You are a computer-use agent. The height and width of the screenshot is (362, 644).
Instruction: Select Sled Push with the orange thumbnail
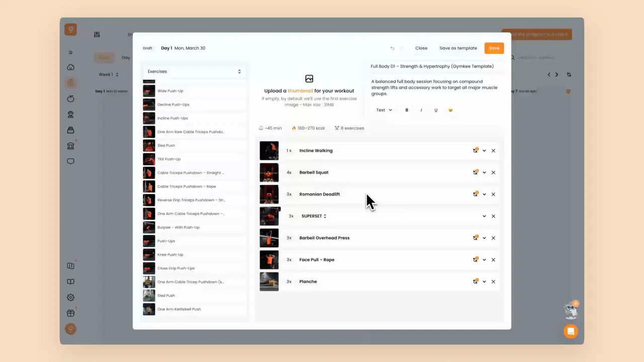point(194,145)
